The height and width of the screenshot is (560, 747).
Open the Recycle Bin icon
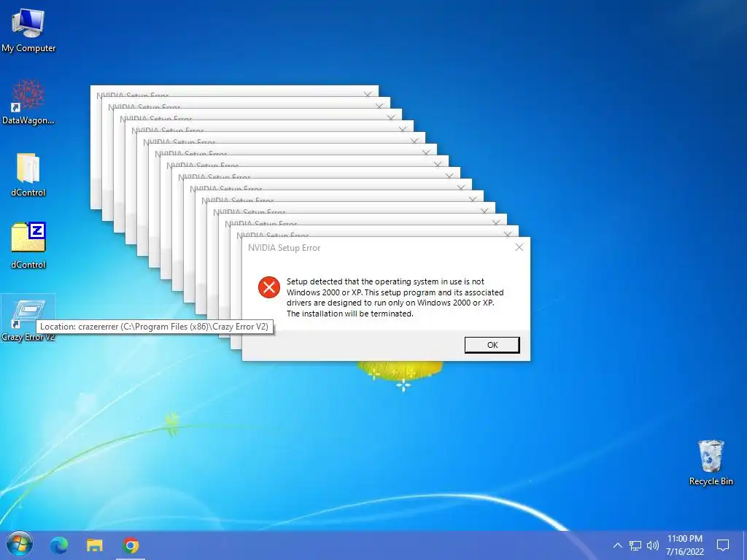(711, 463)
